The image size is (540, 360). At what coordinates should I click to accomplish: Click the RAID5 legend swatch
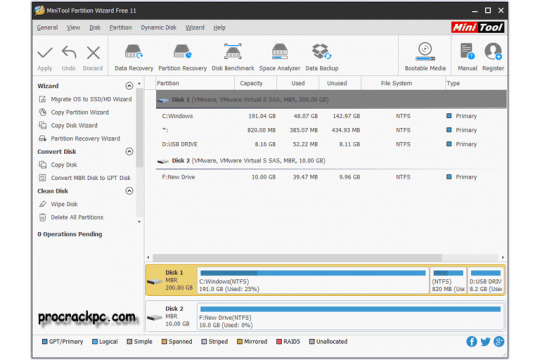coord(279,342)
